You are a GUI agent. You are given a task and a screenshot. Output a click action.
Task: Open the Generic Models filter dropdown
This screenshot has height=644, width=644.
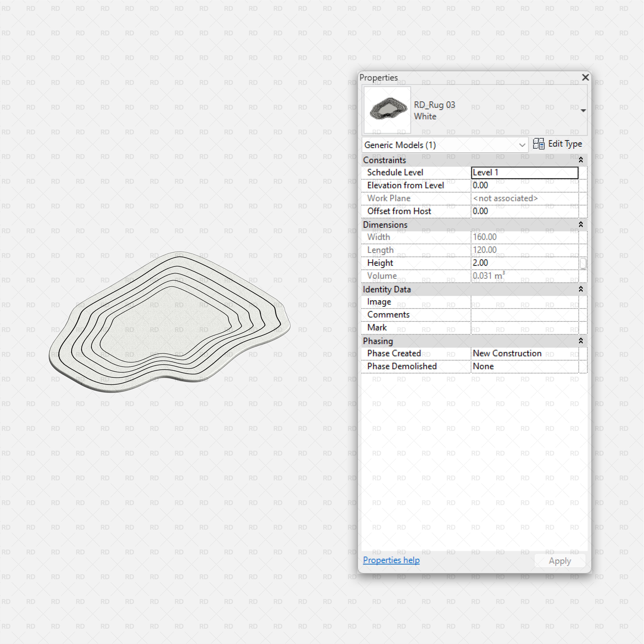coord(522,145)
